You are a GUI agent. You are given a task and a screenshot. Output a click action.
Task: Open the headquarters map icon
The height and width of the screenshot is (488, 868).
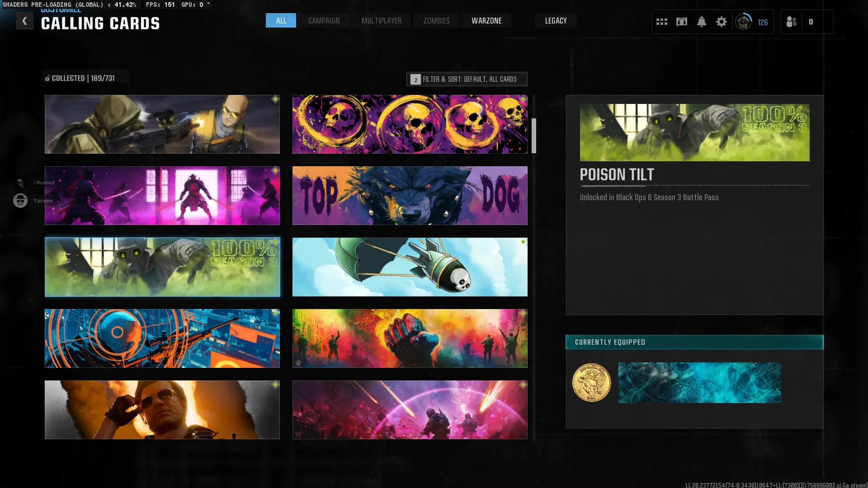click(681, 22)
